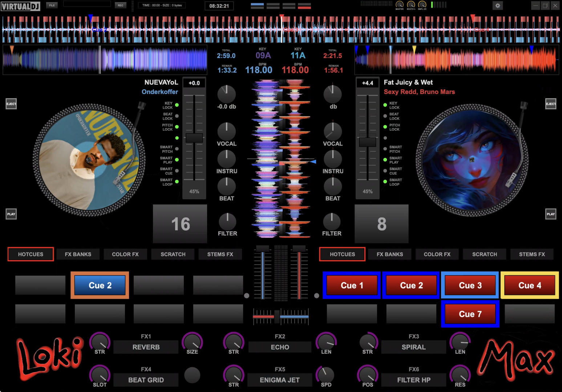Open the FX5 ENIGMA JET effect selector
Viewport: 562px width, 392px height.
(x=280, y=380)
